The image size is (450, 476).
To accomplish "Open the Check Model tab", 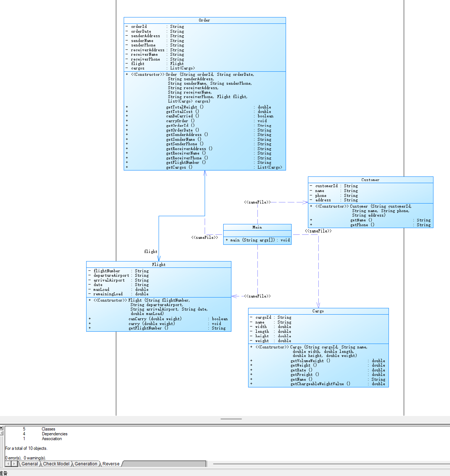I will coord(56,464).
